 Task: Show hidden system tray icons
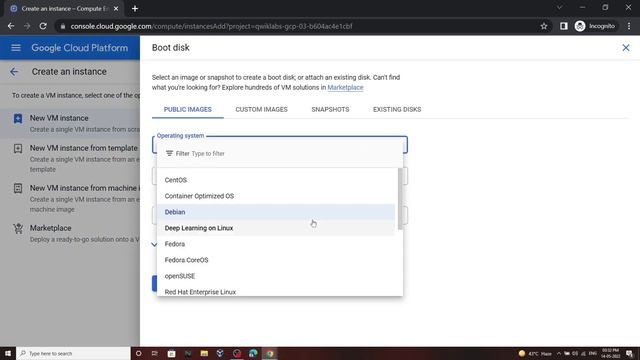click(x=558, y=353)
